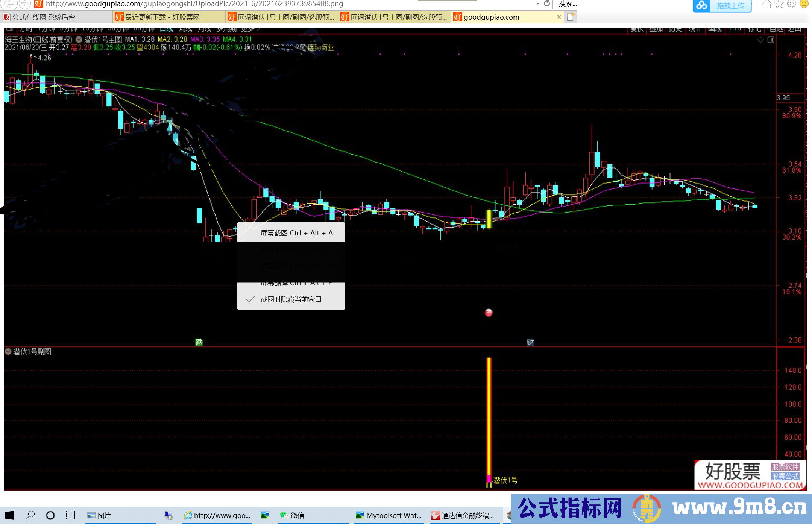The height and width of the screenshot is (524, 812).
Task: Collapse the 潜伏1号副图 indicator circle
Action: (x=8, y=351)
